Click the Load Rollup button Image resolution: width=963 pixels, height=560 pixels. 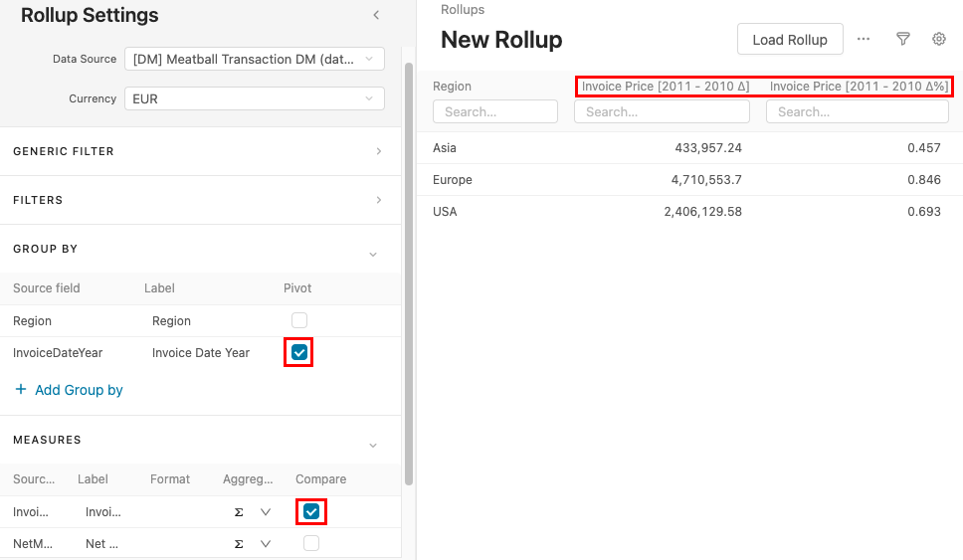[x=789, y=40]
